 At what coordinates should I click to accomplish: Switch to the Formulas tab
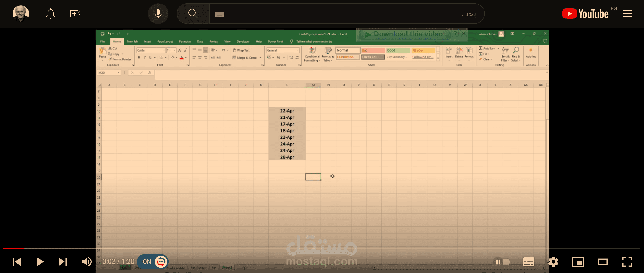coord(185,41)
